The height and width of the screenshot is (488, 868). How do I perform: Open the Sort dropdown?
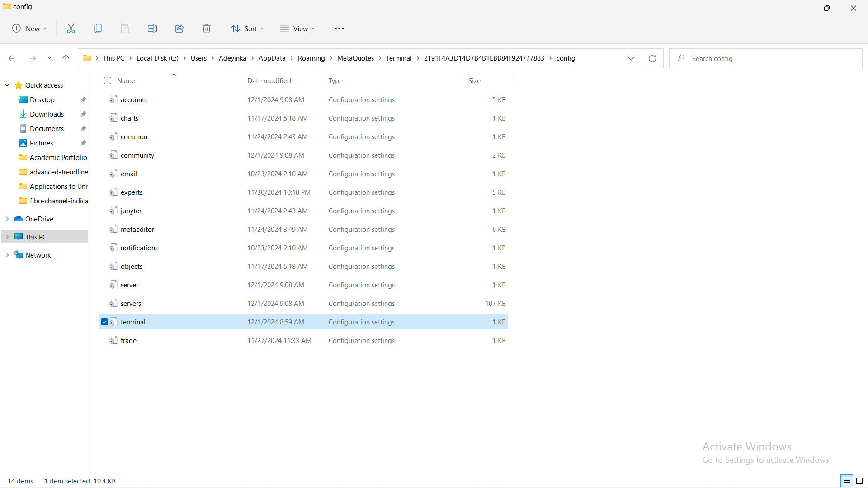(248, 28)
